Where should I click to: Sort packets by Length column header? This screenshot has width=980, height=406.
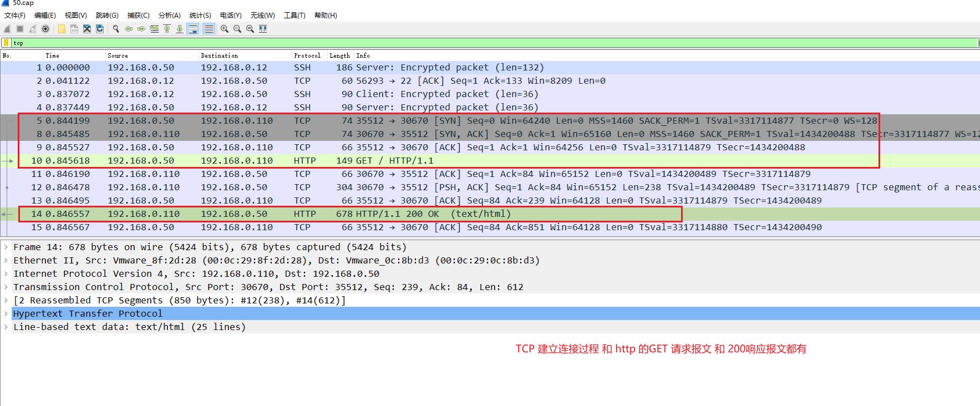pyautogui.click(x=341, y=55)
